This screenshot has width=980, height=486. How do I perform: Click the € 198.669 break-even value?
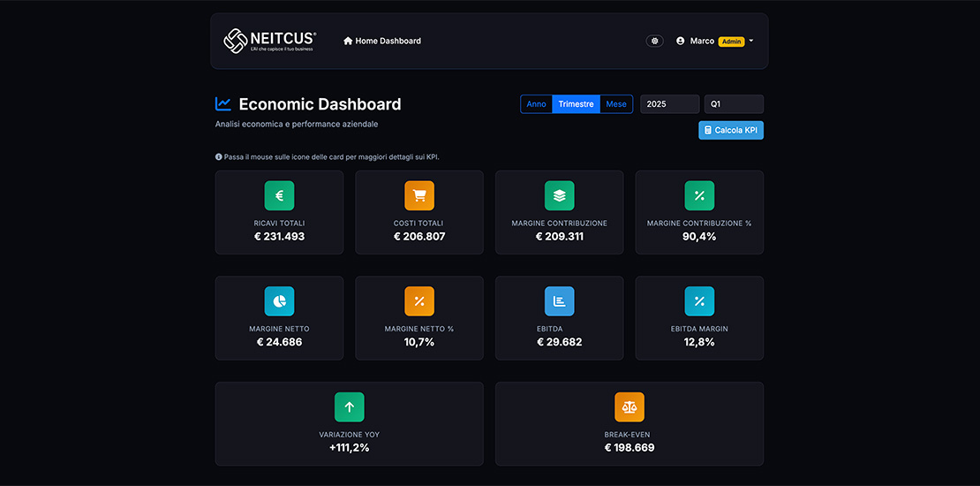(629, 448)
